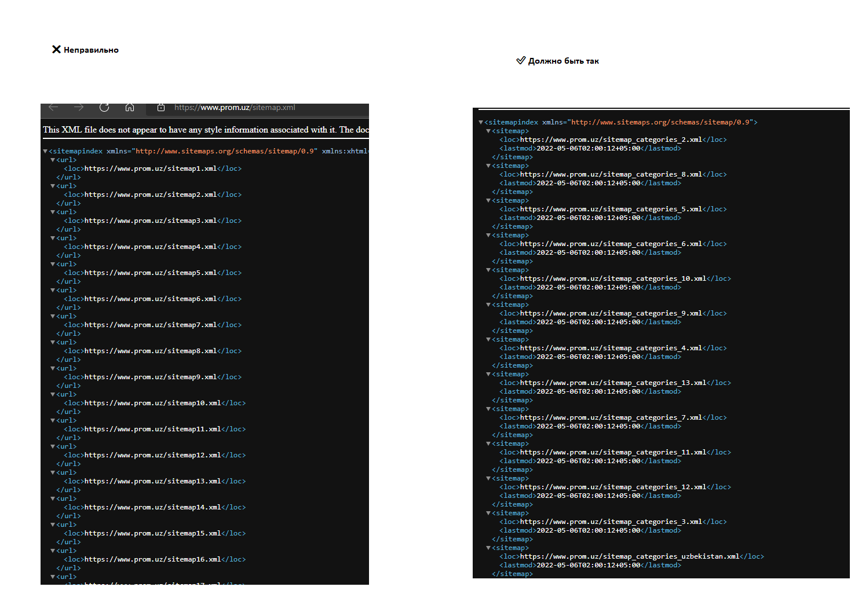Image resolution: width=862 pixels, height=616 pixels.
Task: Collapse the sitemap node for sitemap_categories_2.xml
Action: (x=488, y=131)
